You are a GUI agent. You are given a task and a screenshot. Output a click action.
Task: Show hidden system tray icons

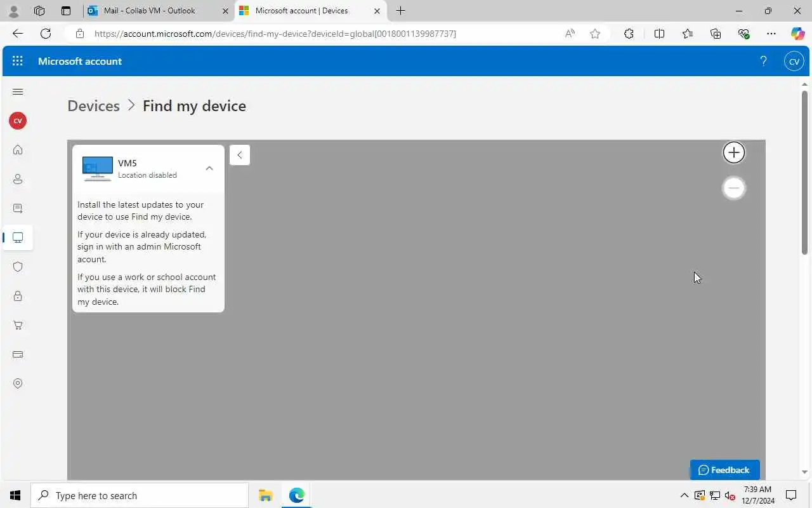pyautogui.click(x=684, y=495)
